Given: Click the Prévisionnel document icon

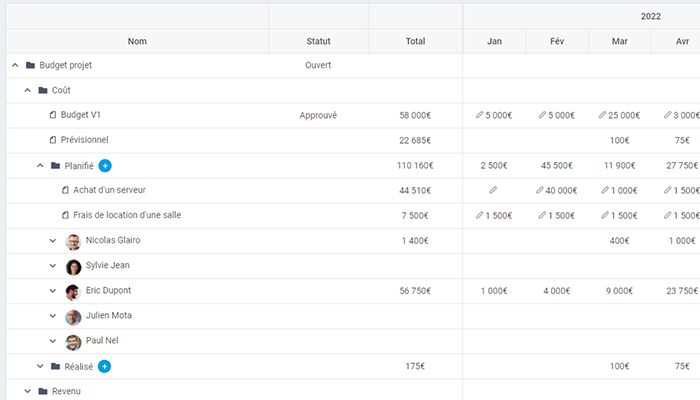Looking at the screenshot, I should coord(53,140).
